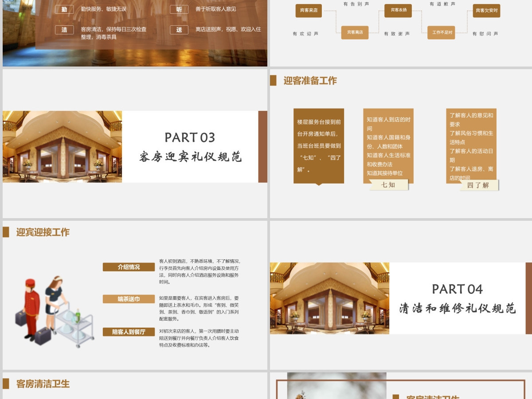Image resolution: width=532 pixels, height=399 pixels.
Task: Click the PART 04 heading
Action: tap(458, 289)
